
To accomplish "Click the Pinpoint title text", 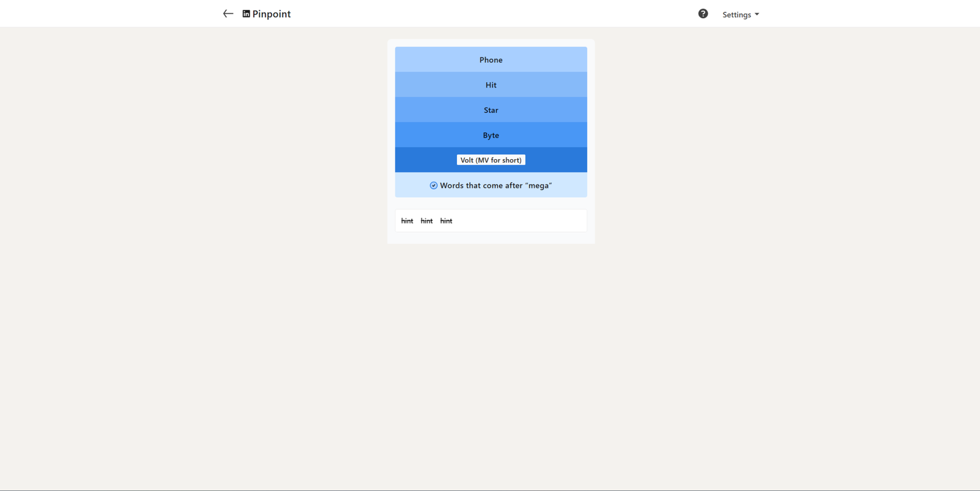I will (x=271, y=14).
